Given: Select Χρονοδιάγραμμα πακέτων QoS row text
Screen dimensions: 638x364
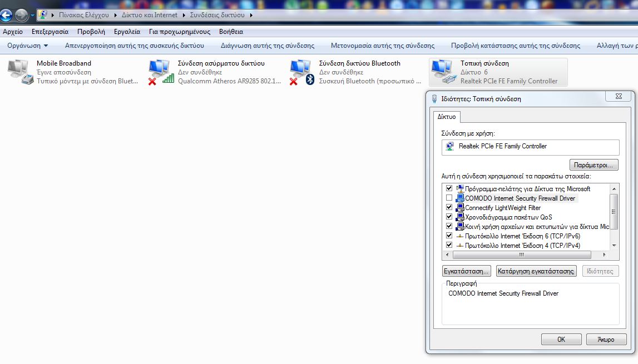Looking at the screenshot, I should point(508,217).
